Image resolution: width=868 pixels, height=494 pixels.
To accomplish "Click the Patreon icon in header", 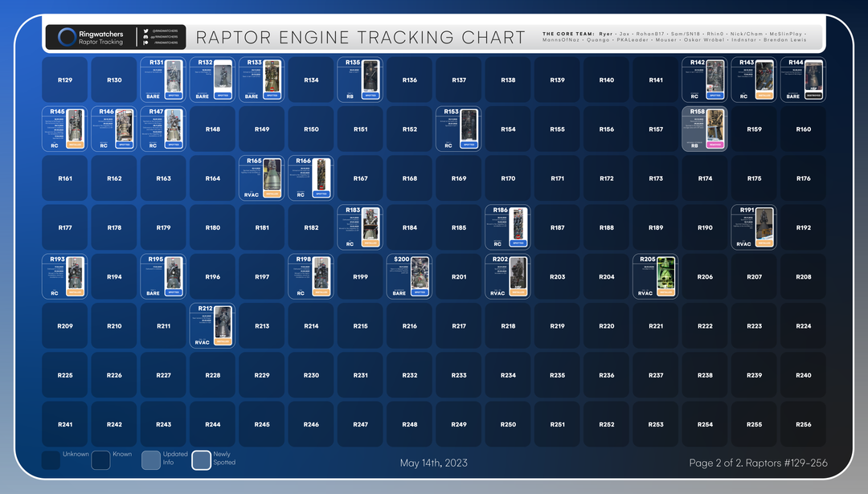I will coord(146,43).
